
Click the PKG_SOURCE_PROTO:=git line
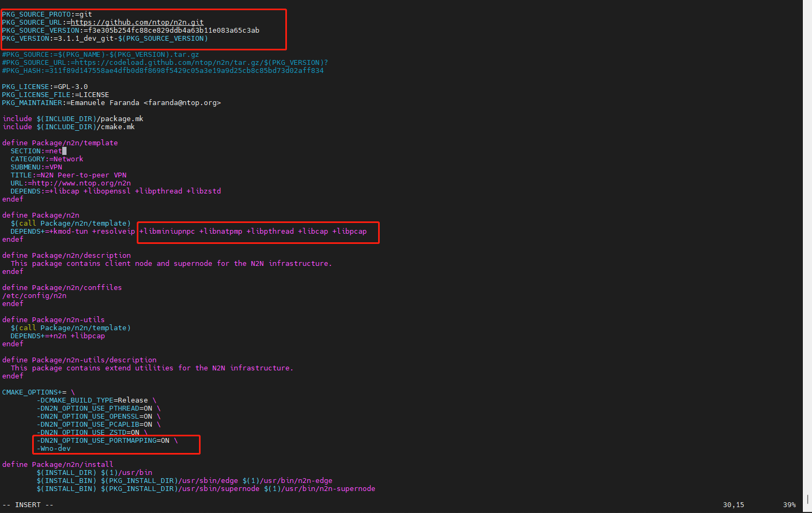tap(47, 14)
